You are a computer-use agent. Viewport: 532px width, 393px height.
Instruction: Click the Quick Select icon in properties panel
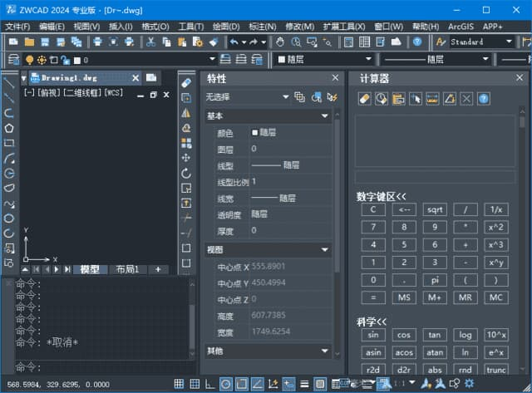[x=331, y=97]
